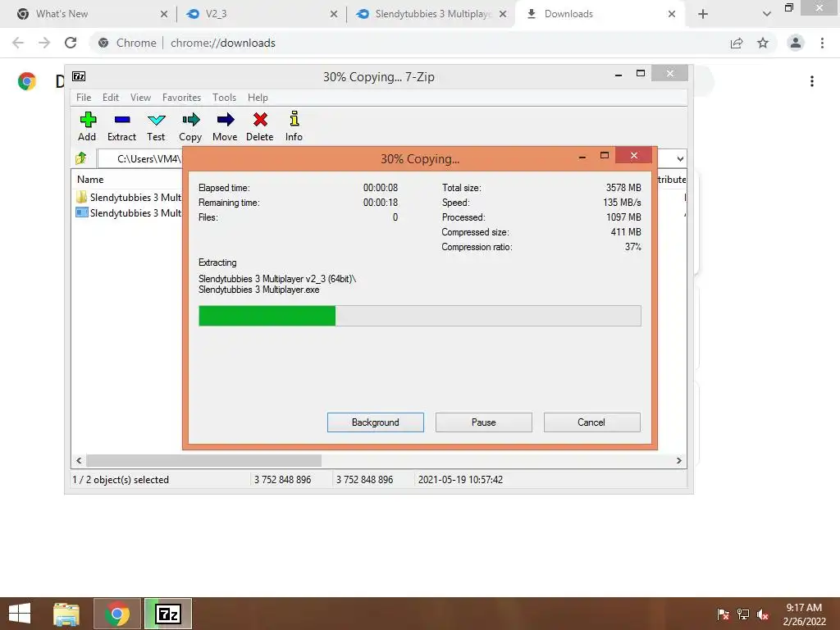The height and width of the screenshot is (630, 840).
Task: Minimize the 30% Copying dialog
Action: [582, 156]
